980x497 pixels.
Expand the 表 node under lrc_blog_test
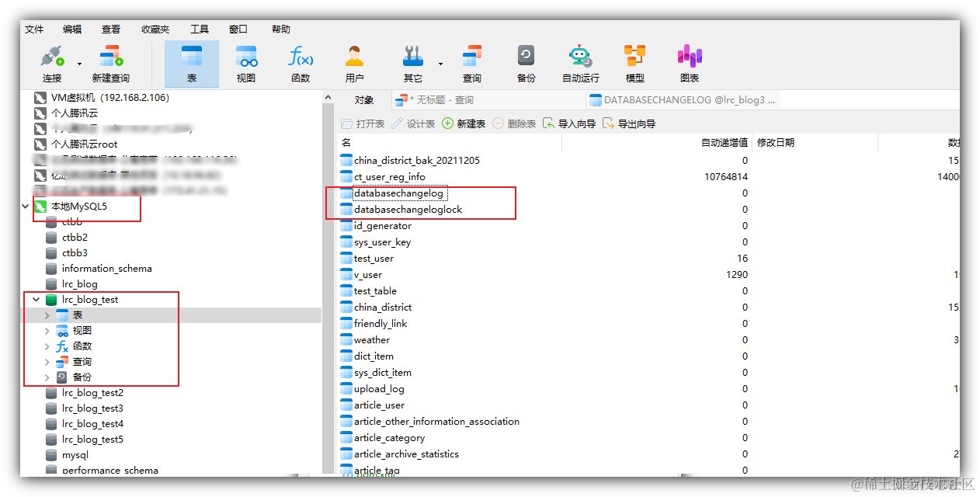pos(47,315)
